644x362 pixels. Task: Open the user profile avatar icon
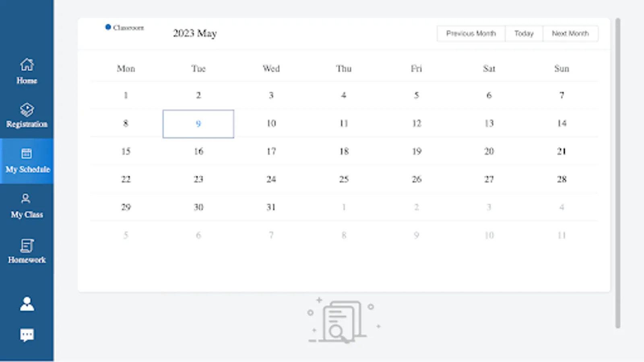click(27, 304)
